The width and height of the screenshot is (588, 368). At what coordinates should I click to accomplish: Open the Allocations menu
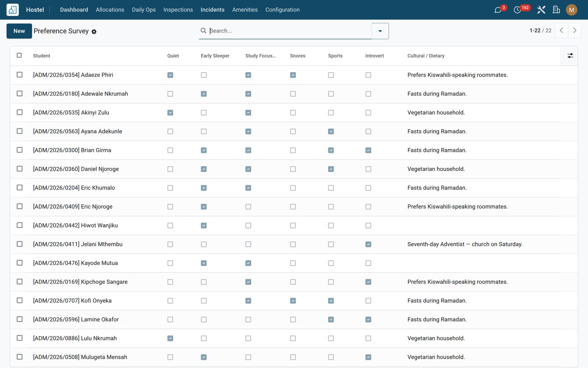110,10
